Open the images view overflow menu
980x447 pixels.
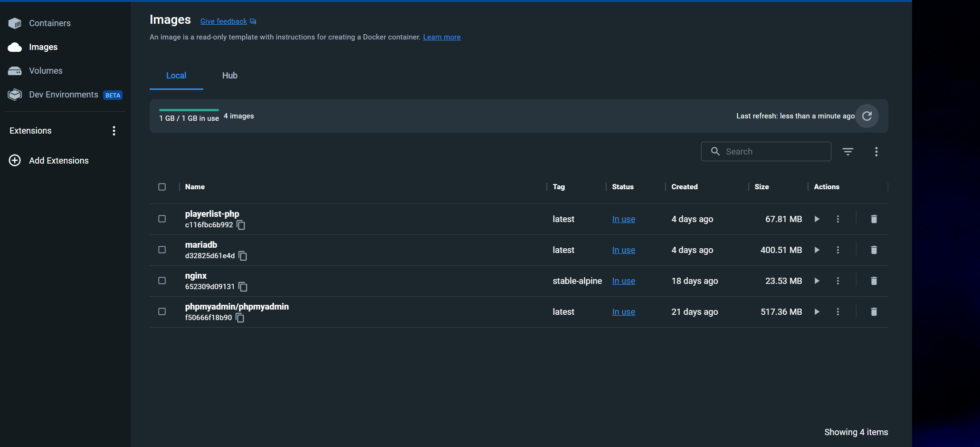coord(876,151)
